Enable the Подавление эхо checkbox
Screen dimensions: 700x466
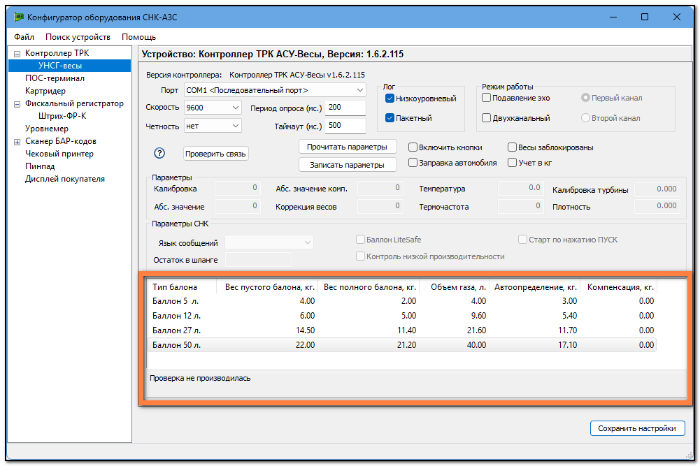[x=487, y=98]
